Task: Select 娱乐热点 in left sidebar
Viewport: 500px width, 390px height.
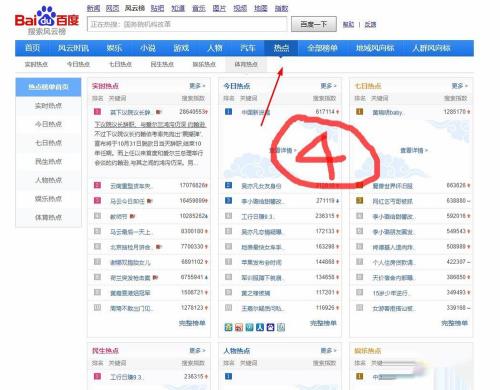Action: click(48, 199)
